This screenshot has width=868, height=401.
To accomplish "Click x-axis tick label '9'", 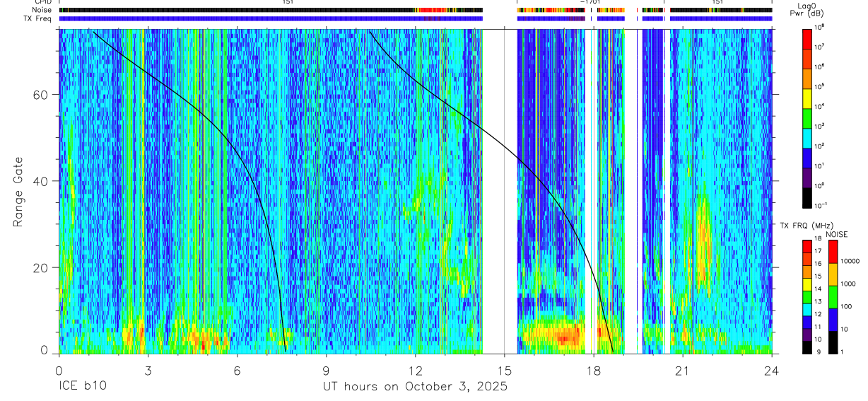I will click(326, 370).
